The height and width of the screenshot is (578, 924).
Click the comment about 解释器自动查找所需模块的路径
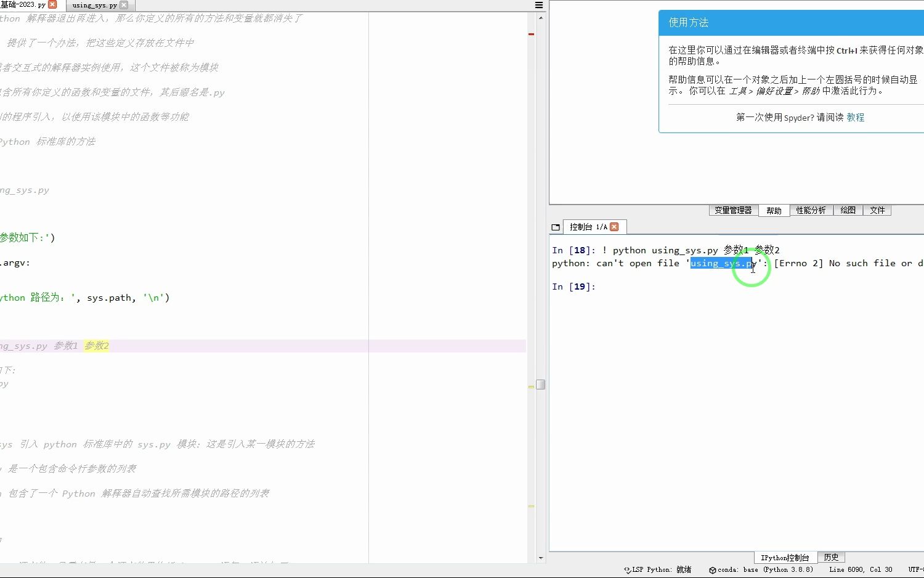point(135,493)
